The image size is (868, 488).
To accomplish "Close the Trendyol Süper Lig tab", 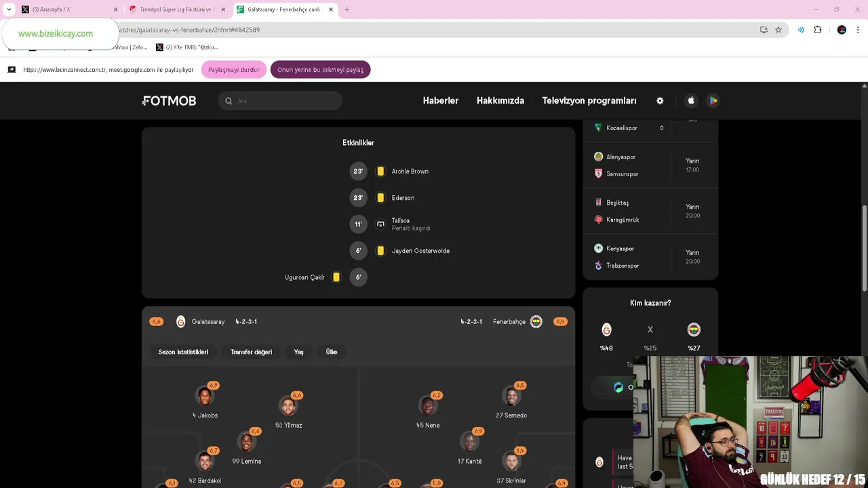I will [223, 9].
